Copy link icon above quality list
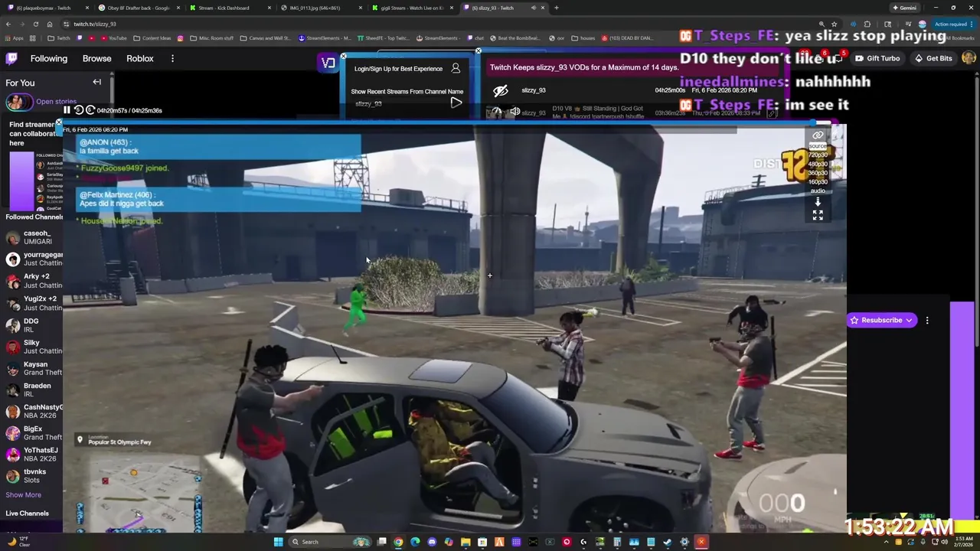 coord(818,135)
